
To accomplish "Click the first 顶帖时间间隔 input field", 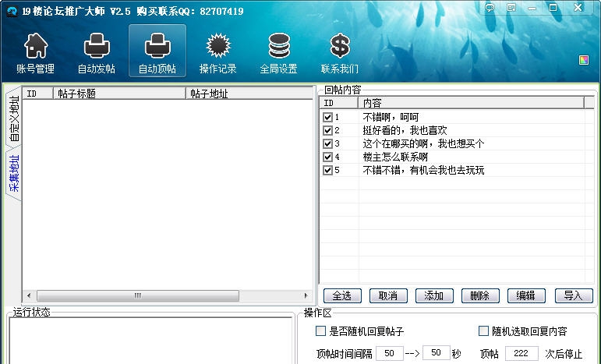I will point(390,353).
